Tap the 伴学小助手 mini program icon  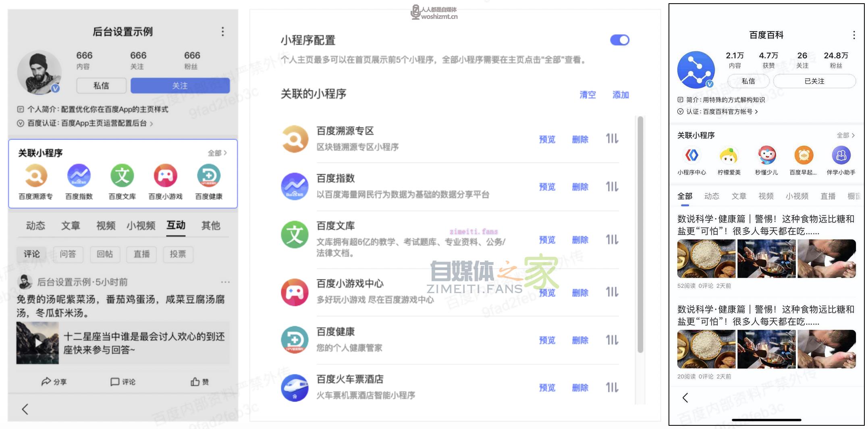click(x=841, y=156)
